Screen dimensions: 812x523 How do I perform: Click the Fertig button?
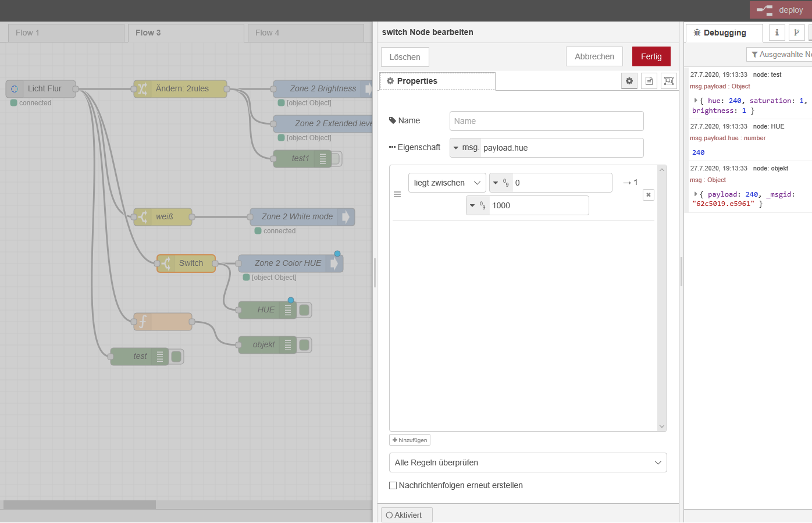pos(651,56)
